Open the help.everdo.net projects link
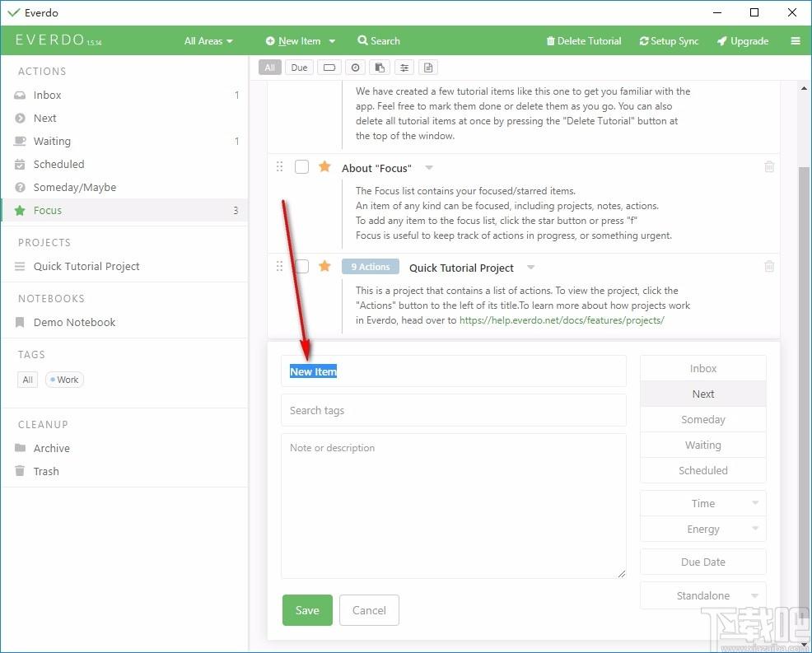Viewport: 812px width, 653px height. [x=562, y=320]
